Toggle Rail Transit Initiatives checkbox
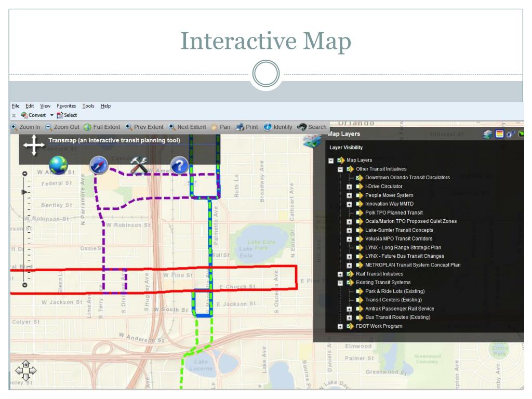The height and width of the screenshot is (399, 532). pyautogui.click(x=350, y=274)
